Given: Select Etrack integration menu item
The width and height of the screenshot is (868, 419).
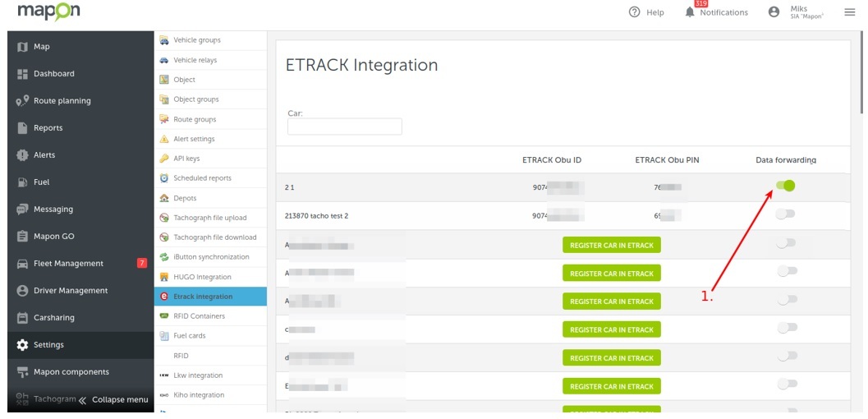Looking at the screenshot, I should click(210, 297).
